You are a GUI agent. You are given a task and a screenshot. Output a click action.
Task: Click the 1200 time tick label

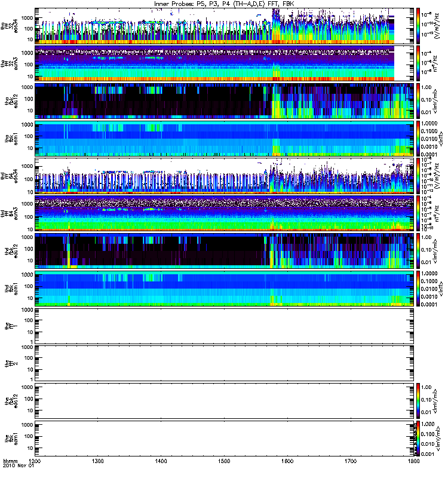tap(35, 461)
